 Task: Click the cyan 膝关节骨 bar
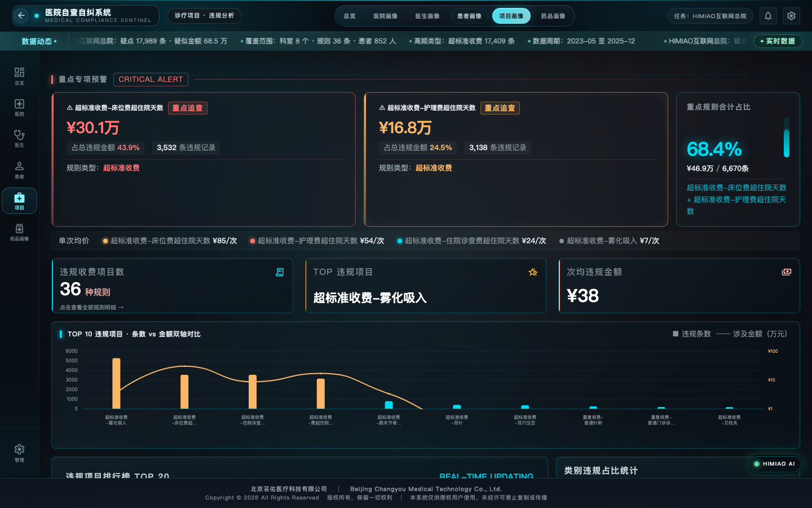point(389,405)
